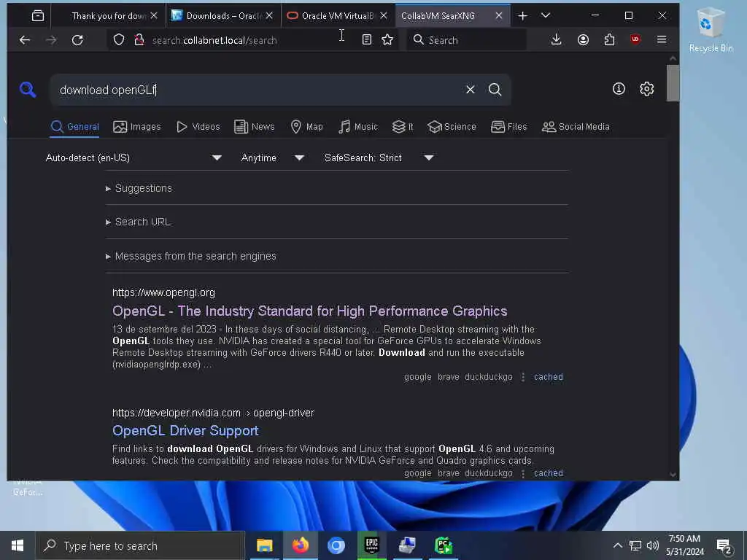Screen dimensions: 747x560
Task: Open the Auto-detect language dropdown
Action: 133,157
